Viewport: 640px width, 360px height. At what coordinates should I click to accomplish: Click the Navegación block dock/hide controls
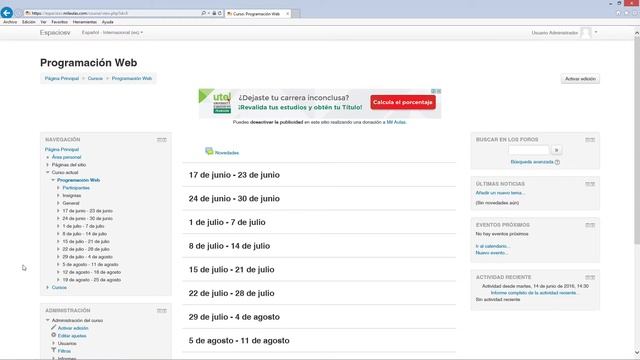pyautogui.click(x=162, y=140)
